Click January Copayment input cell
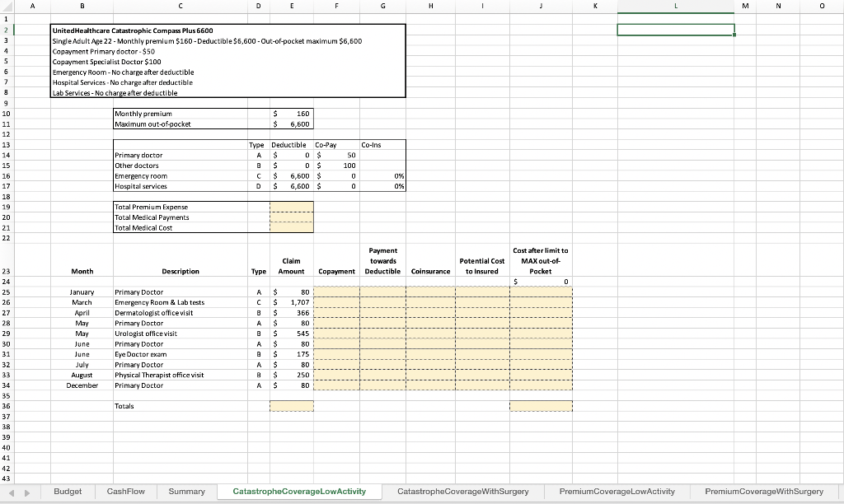The height and width of the screenshot is (504, 844). pyautogui.click(x=336, y=292)
